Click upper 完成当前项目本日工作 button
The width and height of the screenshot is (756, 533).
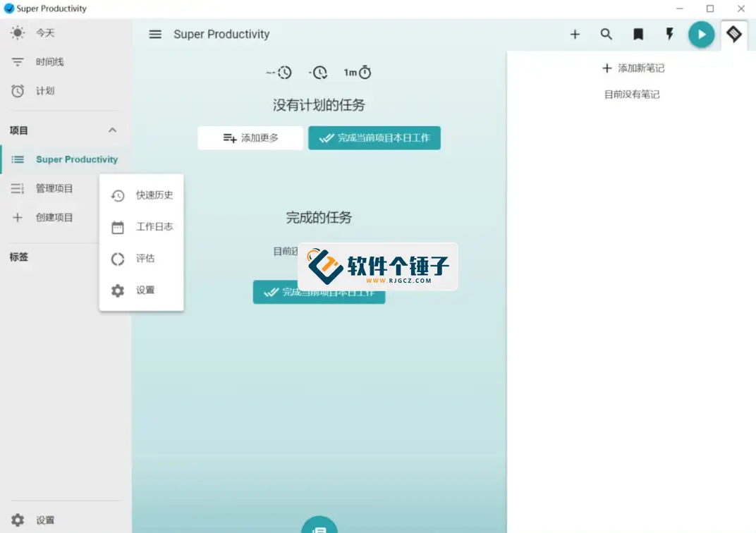pos(374,137)
